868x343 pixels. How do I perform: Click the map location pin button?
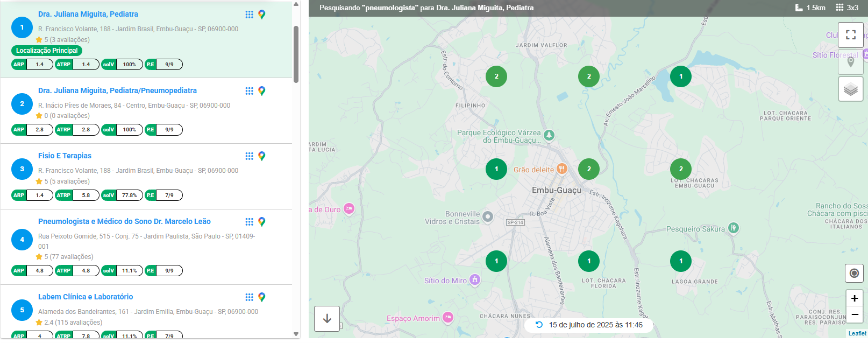[850, 62]
